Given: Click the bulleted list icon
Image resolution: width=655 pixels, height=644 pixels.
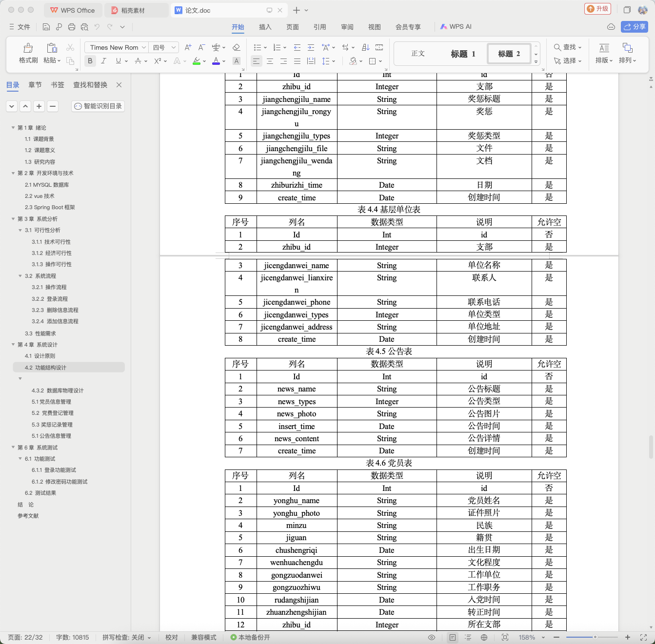Looking at the screenshot, I should pos(258,47).
